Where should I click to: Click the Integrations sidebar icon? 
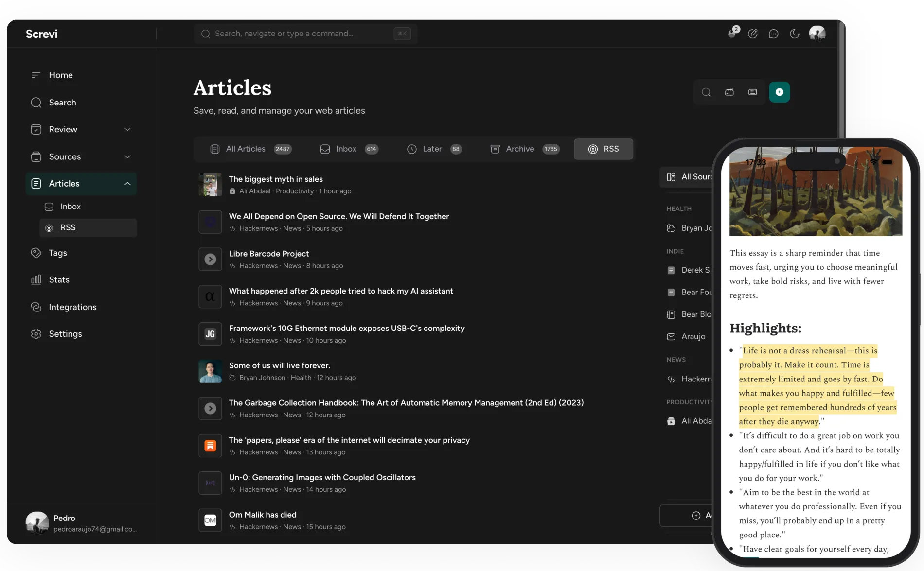point(36,307)
